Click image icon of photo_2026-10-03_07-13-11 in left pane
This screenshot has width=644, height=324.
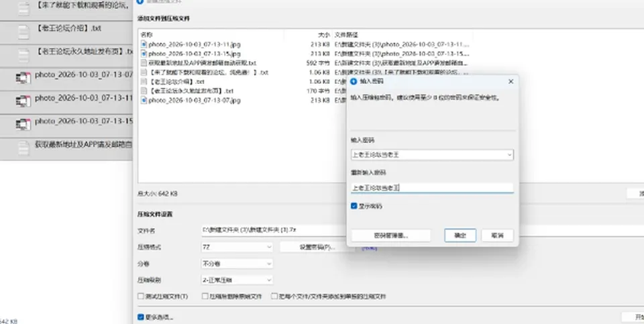pos(23,101)
